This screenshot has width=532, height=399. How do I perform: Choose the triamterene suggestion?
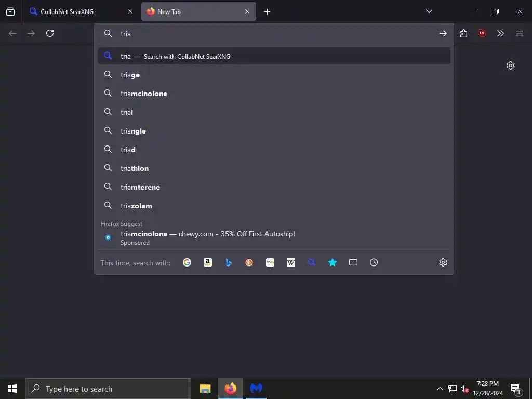[x=274, y=187]
